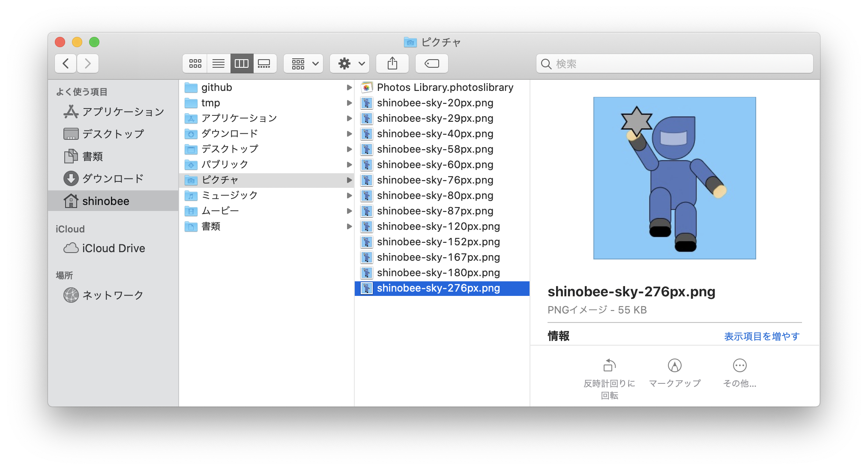Select Photos Library.photoslibrary

click(442, 87)
